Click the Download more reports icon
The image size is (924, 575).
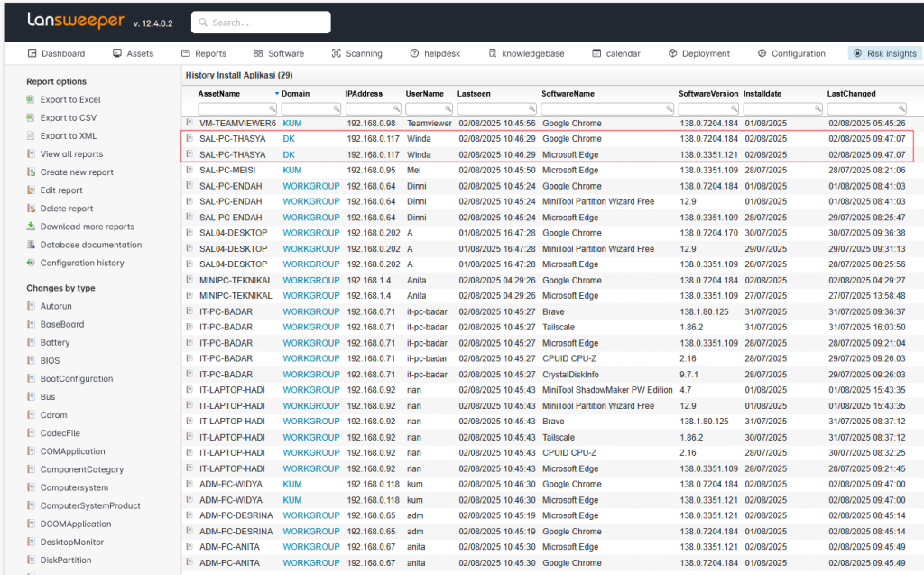31,226
